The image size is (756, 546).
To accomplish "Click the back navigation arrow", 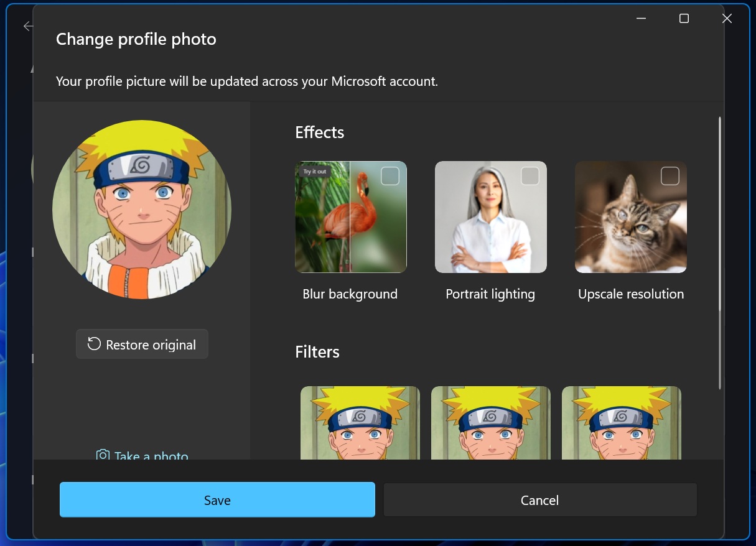I will (27, 26).
